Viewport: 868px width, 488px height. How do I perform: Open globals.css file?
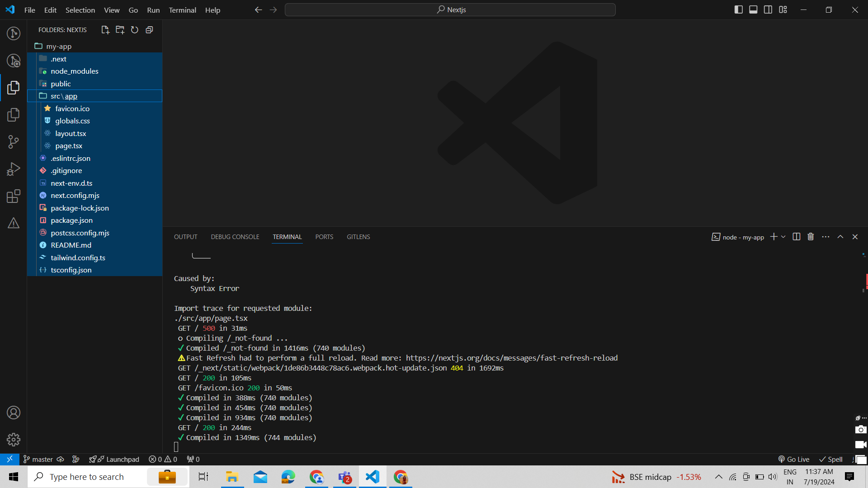tap(94, 121)
